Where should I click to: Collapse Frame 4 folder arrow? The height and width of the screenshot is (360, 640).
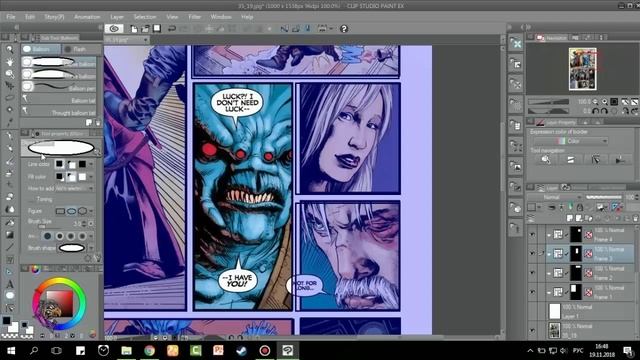click(549, 235)
